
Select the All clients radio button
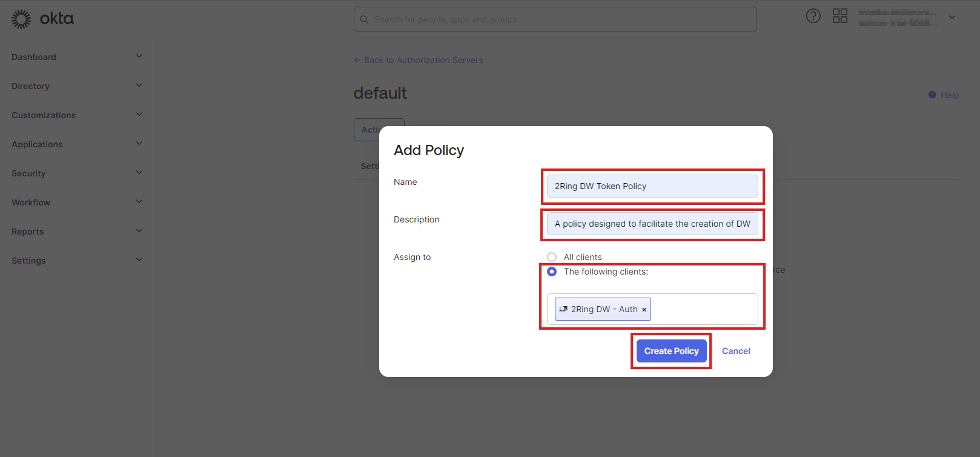point(552,257)
